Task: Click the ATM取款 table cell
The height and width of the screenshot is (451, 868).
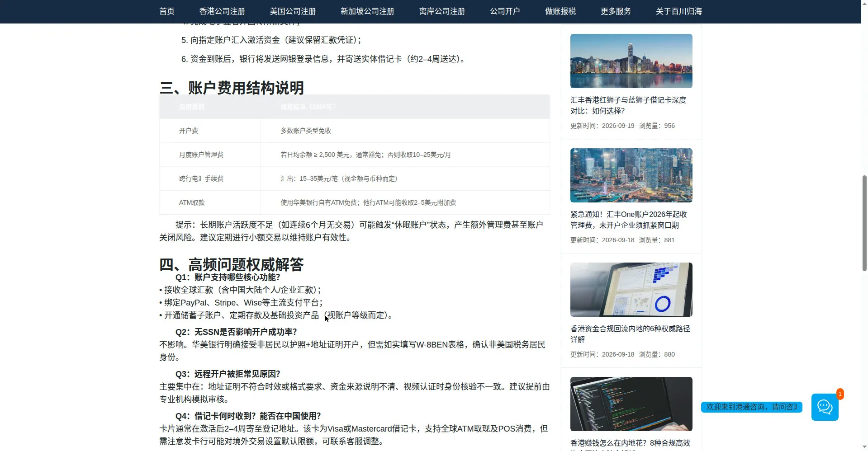Action: pos(210,202)
